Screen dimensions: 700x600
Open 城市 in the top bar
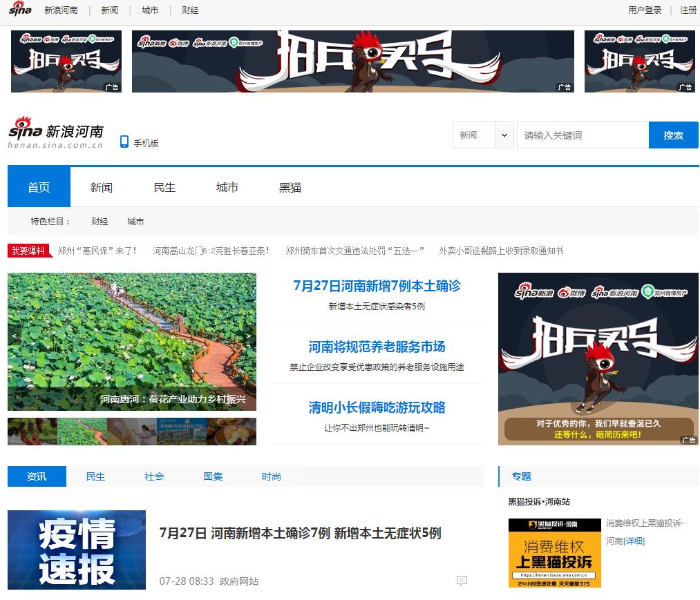pos(150,10)
